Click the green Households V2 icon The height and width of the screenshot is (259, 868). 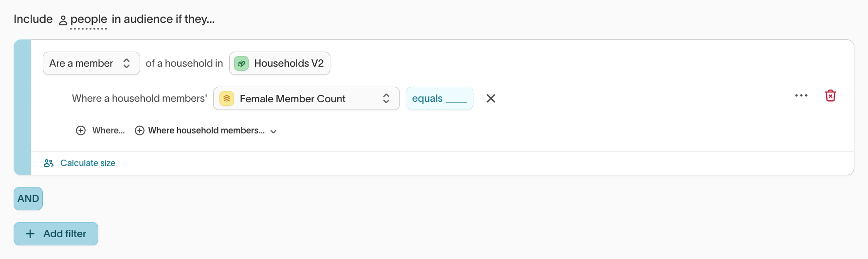(241, 63)
